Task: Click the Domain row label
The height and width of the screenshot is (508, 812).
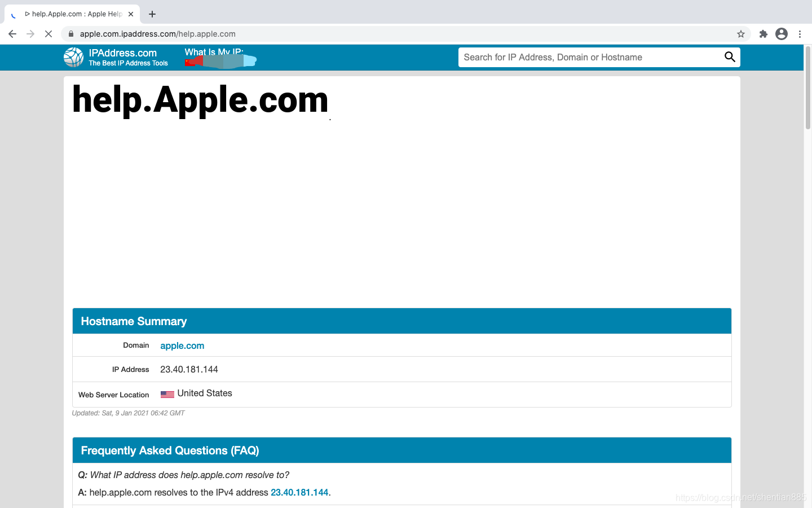Action: 136,345
